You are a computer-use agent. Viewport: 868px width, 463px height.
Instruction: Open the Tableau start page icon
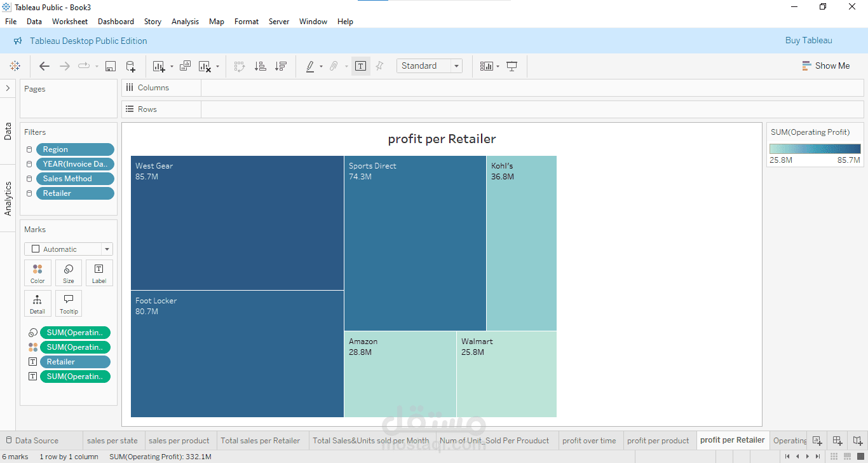click(15, 66)
